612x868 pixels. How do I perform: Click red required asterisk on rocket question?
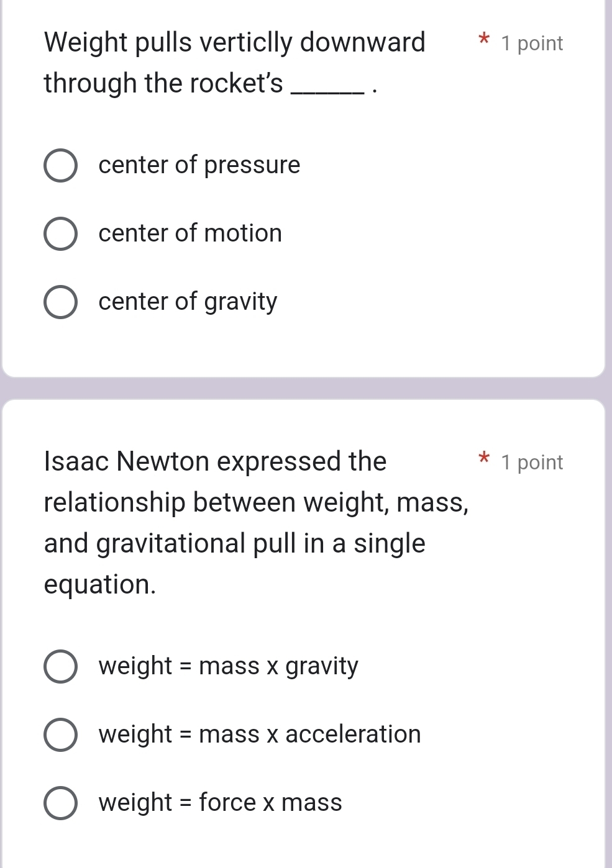point(485,41)
